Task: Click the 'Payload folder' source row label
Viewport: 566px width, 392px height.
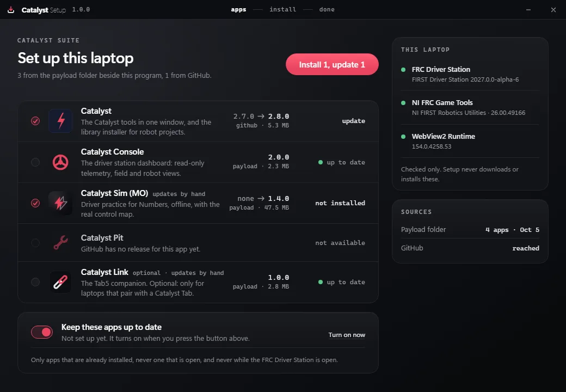Action: coord(423,230)
